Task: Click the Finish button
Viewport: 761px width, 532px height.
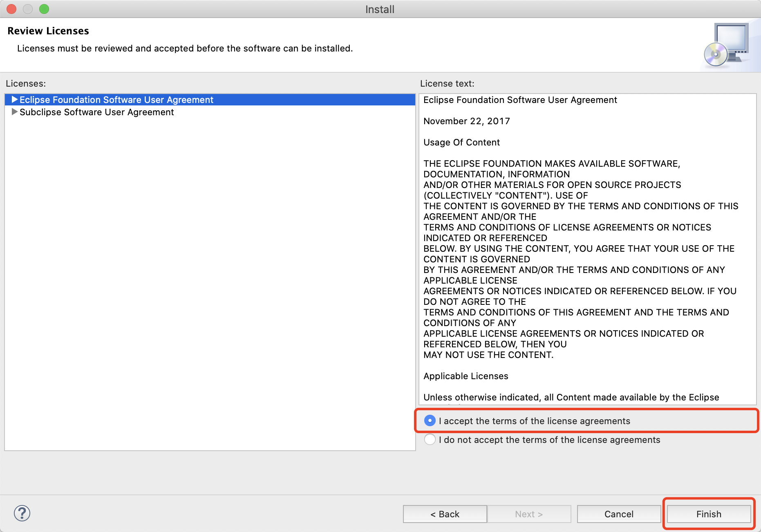Action: [x=709, y=514]
